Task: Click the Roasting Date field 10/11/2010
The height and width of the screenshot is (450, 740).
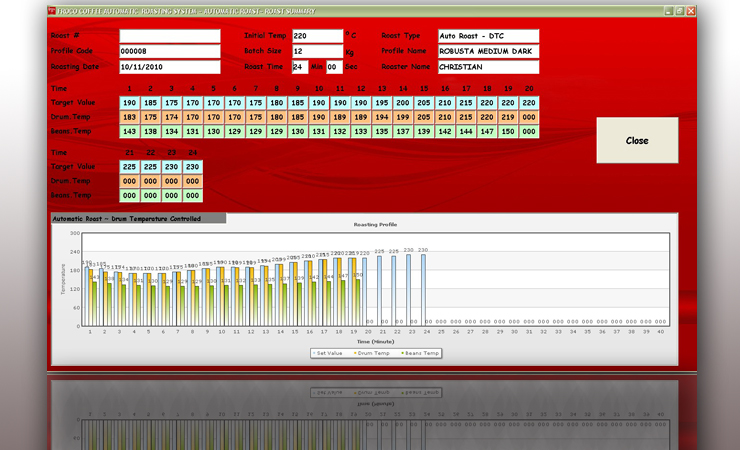Action: click(170, 67)
